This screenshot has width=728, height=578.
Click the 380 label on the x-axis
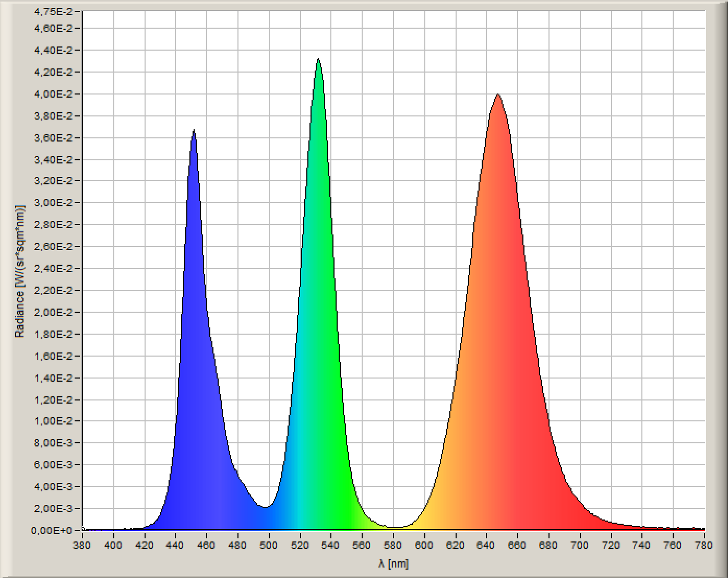pos(82,546)
